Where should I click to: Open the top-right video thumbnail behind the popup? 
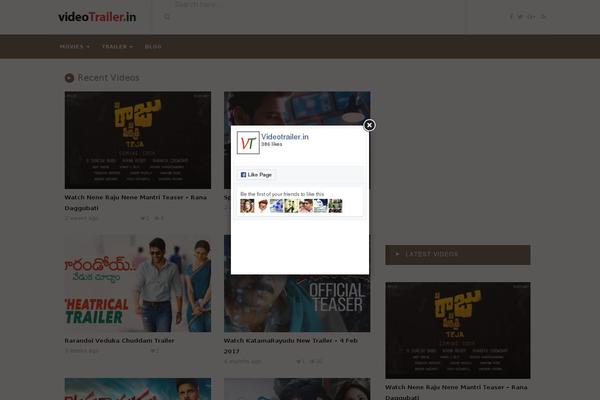coord(297,108)
